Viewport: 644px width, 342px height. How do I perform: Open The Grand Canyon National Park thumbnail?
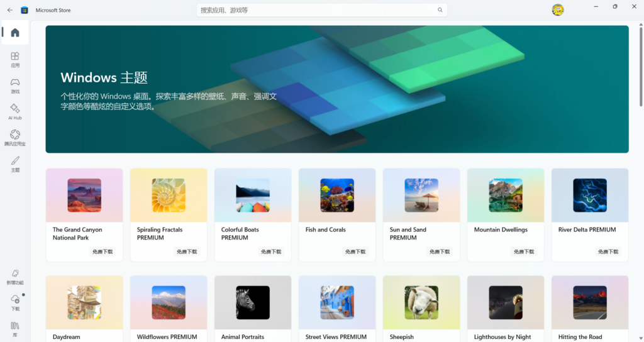point(84,196)
